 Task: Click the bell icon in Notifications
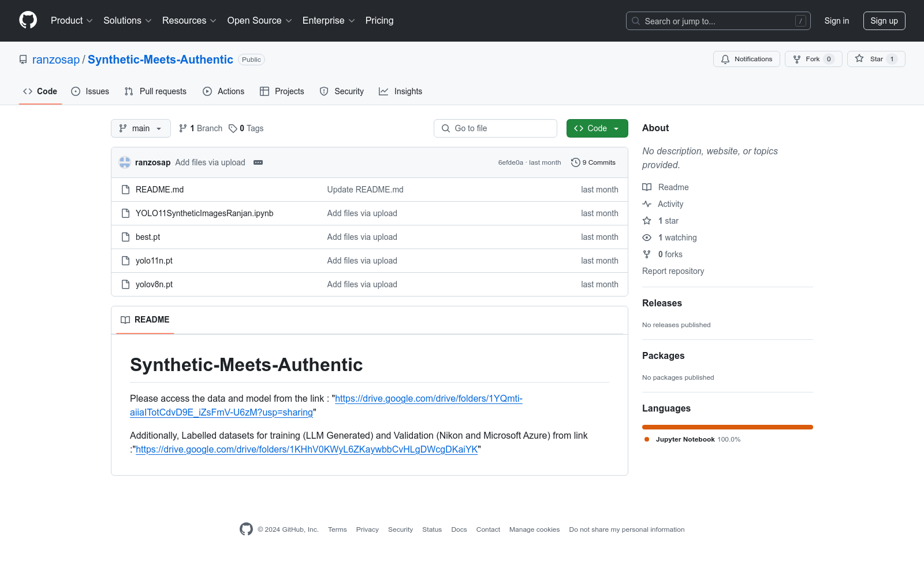[x=725, y=59]
